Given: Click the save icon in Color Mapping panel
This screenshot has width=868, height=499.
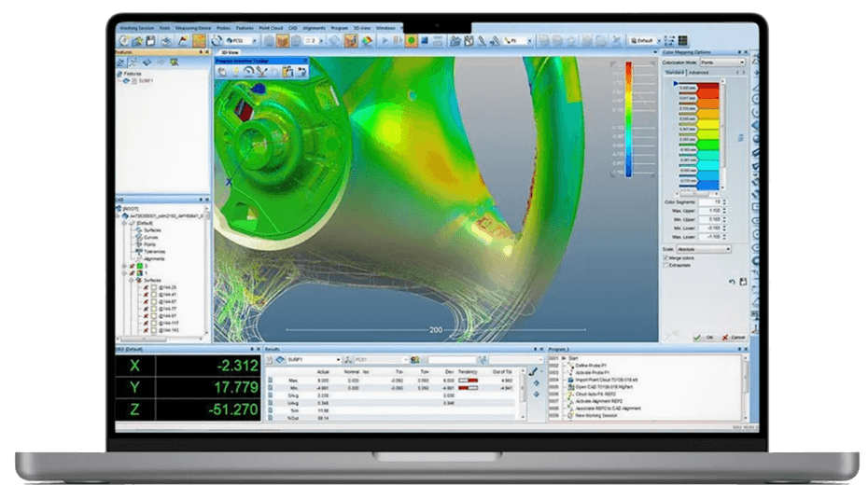Looking at the screenshot, I should point(742,281).
